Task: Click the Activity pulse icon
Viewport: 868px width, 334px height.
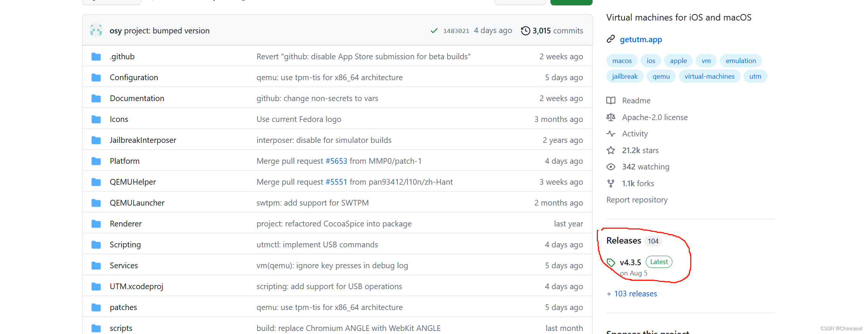Action: (611, 134)
